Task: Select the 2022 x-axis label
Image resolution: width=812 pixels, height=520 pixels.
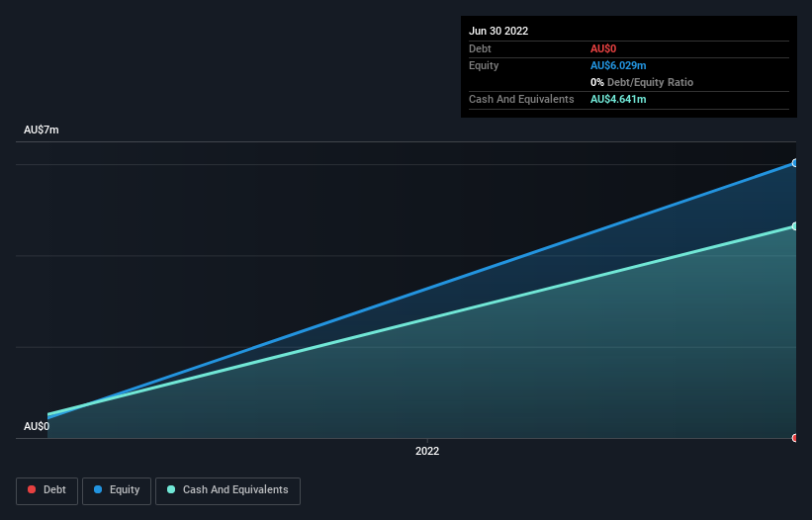Action: 427,451
